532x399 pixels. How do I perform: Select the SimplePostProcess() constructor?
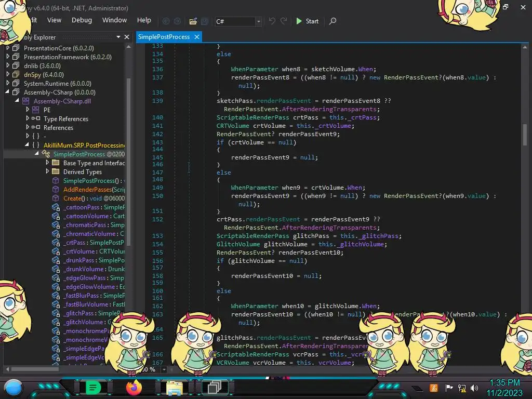click(94, 180)
